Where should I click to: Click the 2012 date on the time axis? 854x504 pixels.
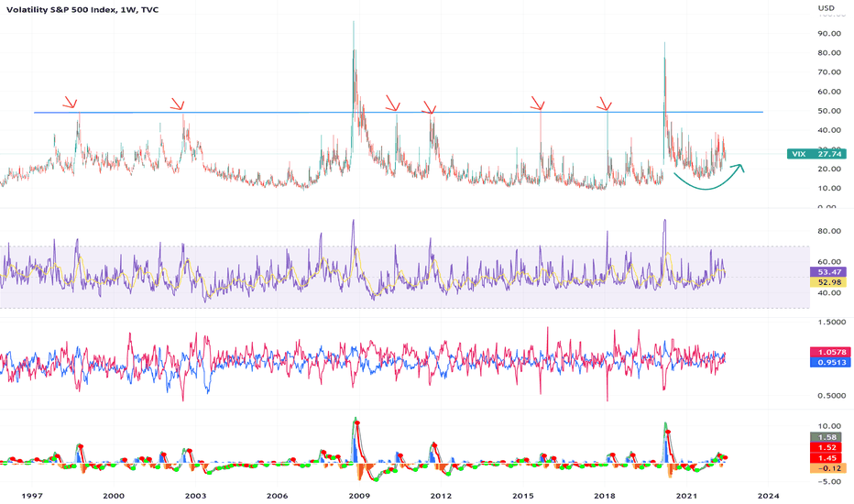[x=441, y=496]
